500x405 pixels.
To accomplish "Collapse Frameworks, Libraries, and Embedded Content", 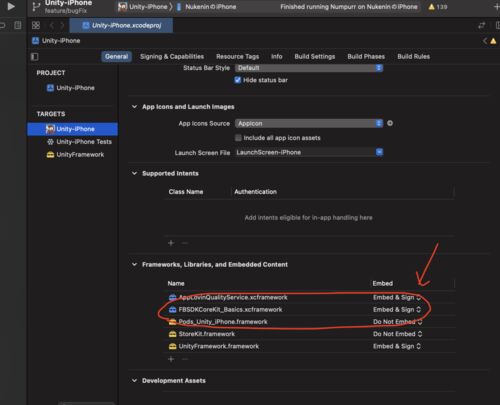I will 134,264.
